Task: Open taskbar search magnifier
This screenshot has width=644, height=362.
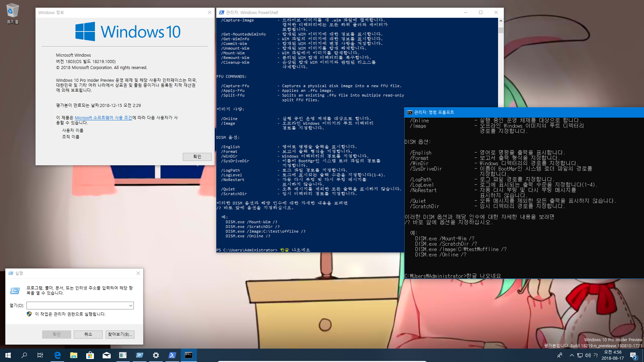Action: [24, 355]
